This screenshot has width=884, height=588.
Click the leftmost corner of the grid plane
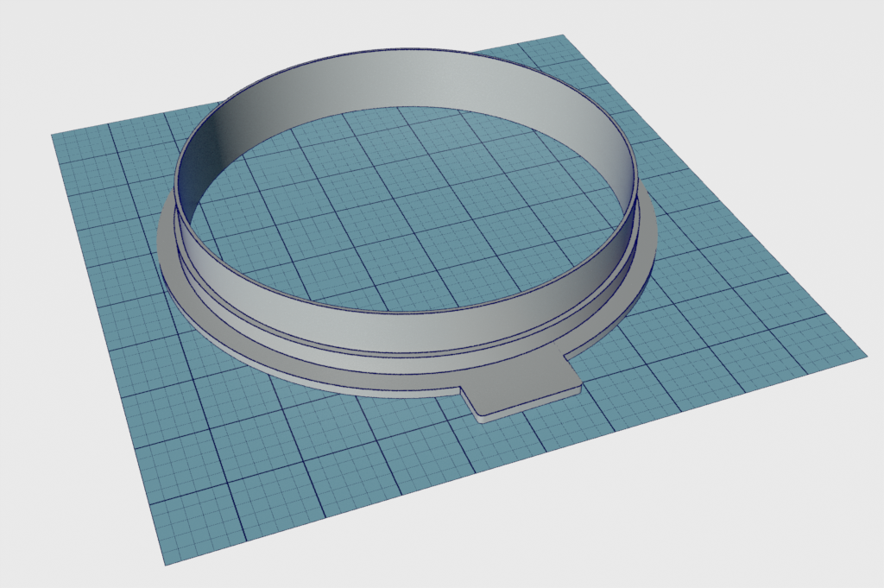coord(54,136)
